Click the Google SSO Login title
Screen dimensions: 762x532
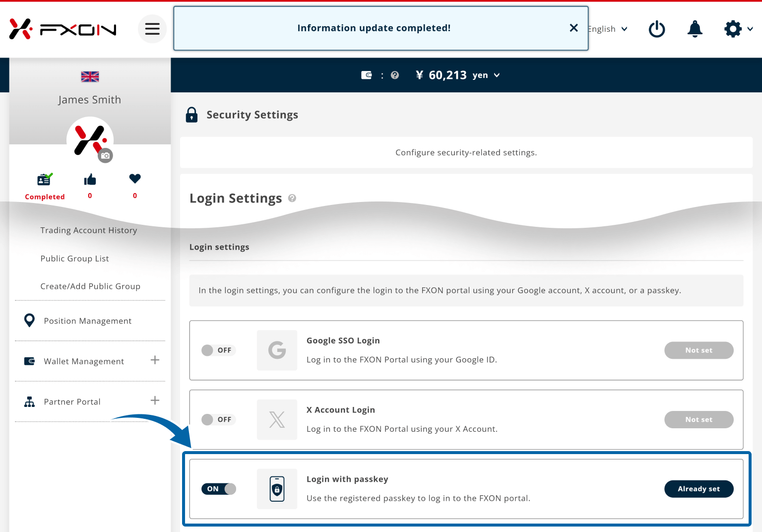coord(343,340)
